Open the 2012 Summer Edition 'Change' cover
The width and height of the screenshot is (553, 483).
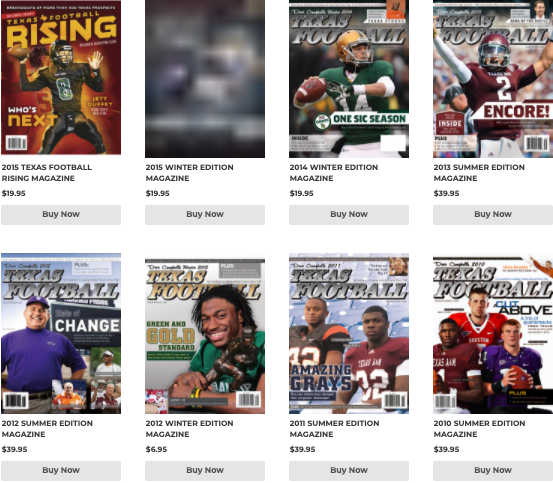click(x=61, y=333)
